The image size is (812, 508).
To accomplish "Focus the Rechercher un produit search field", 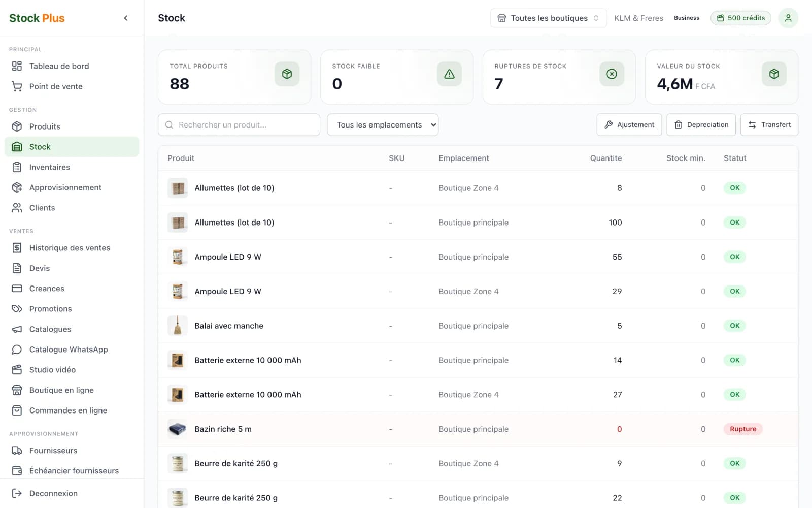I will tap(239, 125).
